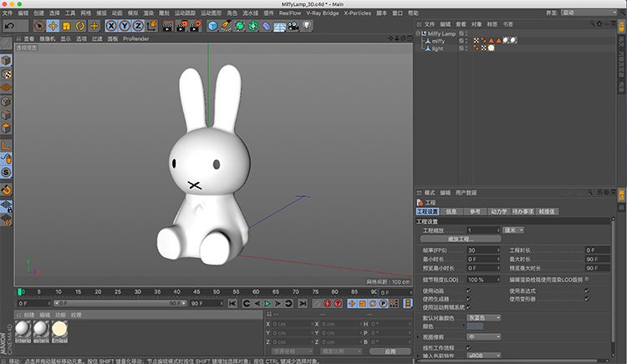Viewport: 627px width, 364px height.
Task: Select the Move tool
Action: click(53, 26)
